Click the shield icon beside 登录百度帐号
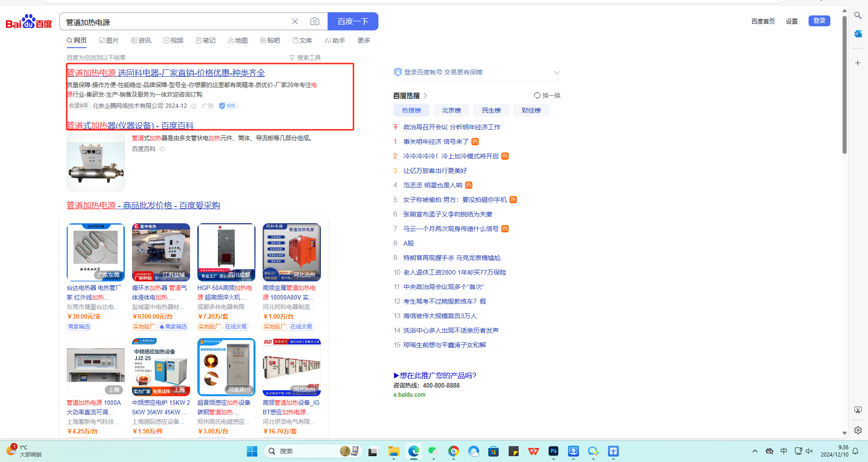The height and width of the screenshot is (462, 868). click(x=398, y=72)
